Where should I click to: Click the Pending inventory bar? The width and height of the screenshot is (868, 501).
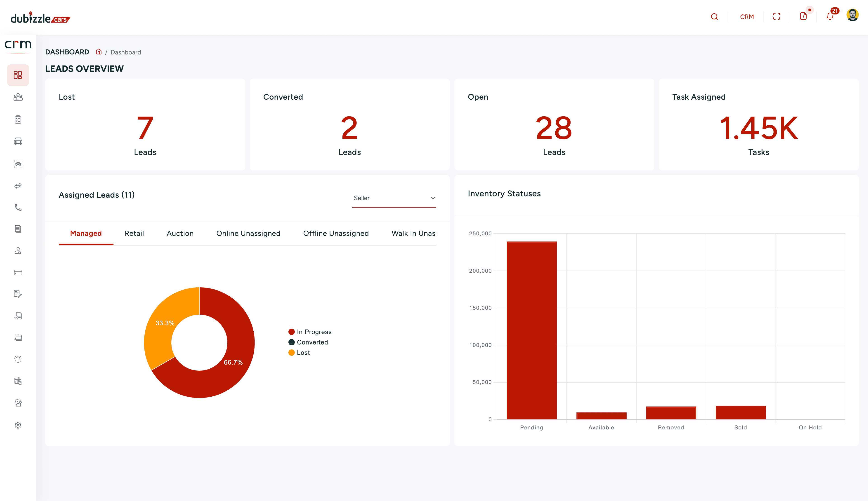pyautogui.click(x=531, y=330)
